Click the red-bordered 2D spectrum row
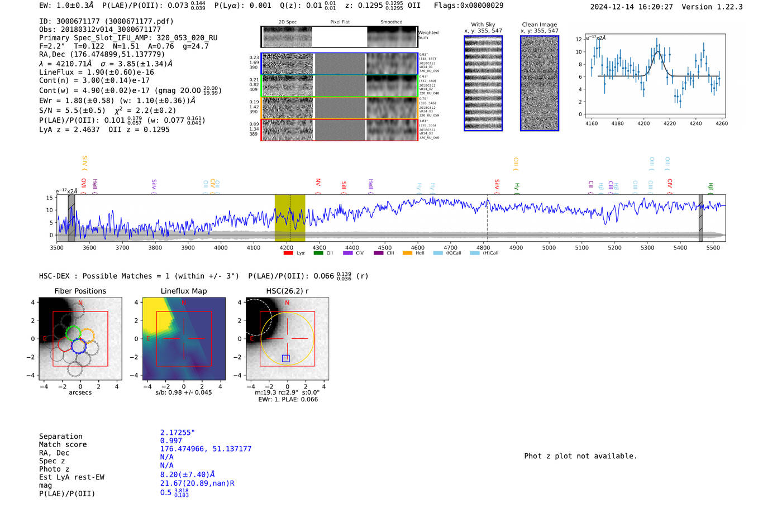782x532 pixels. (x=339, y=130)
